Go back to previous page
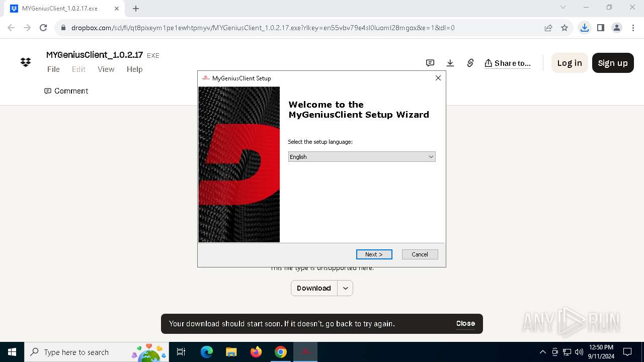Screen dimensions: 644x362 click(11, 28)
